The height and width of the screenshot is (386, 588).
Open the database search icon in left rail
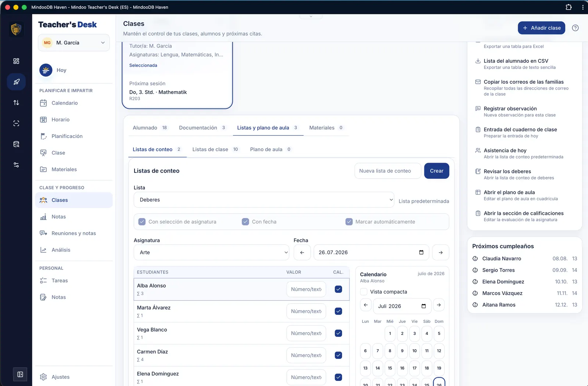[16, 144]
